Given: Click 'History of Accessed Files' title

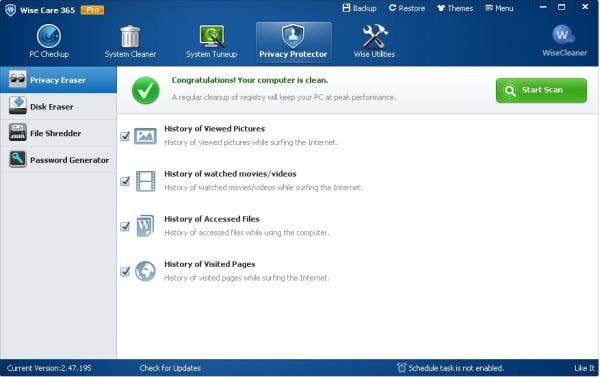Looking at the screenshot, I should coord(212,219).
